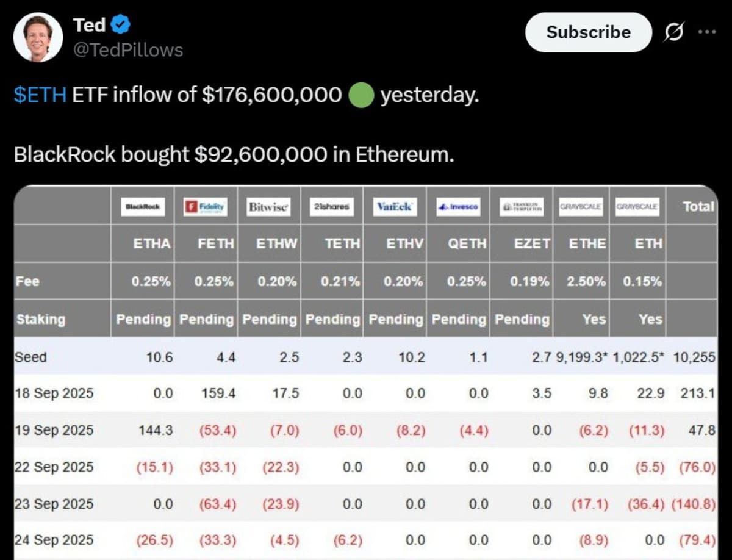Click the green circle emoji in tweet

(x=361, y=96)
